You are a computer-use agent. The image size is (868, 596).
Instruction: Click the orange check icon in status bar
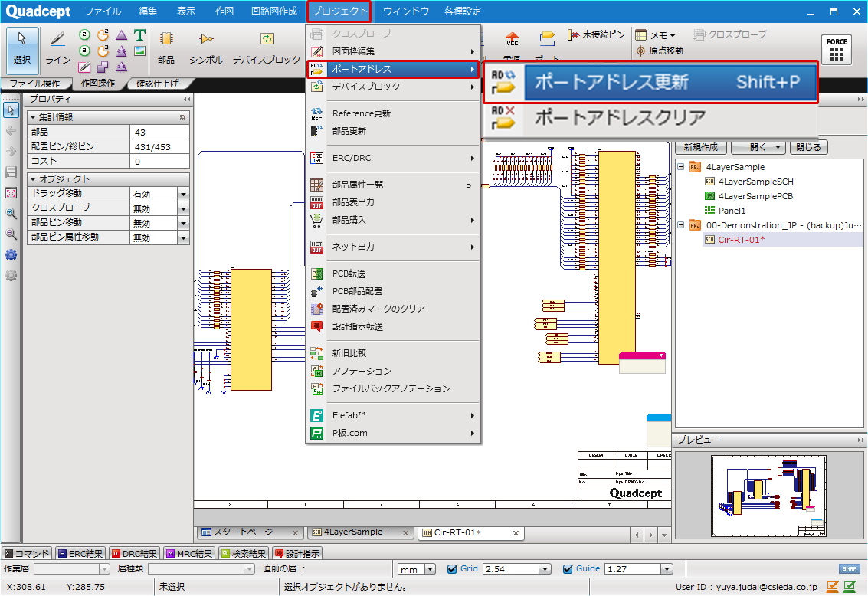click(833, 587)
